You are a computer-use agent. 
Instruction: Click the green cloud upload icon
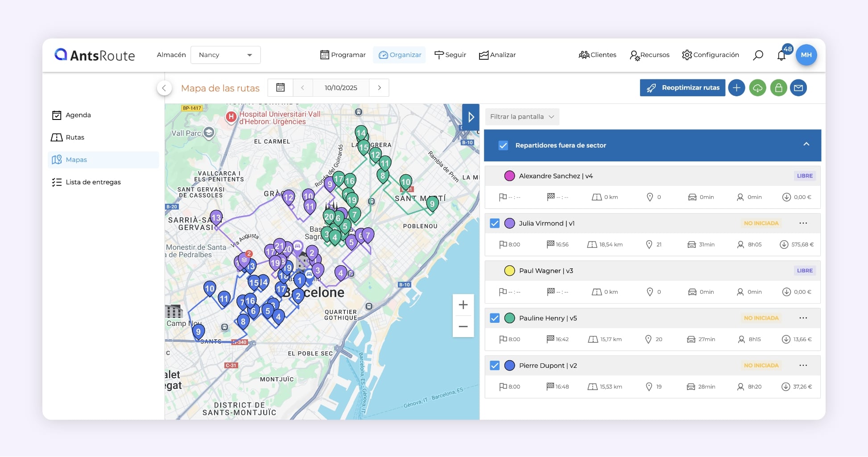click(757, 88)
